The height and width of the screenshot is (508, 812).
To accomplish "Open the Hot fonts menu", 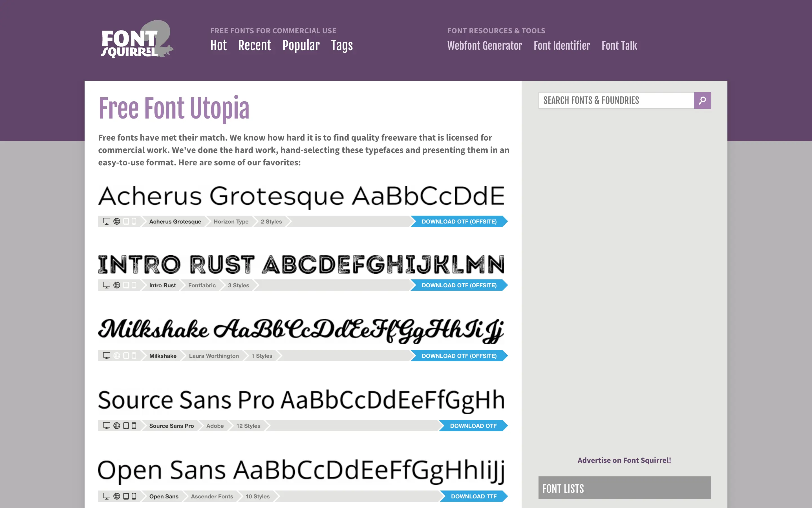I will tap(219, 45).
